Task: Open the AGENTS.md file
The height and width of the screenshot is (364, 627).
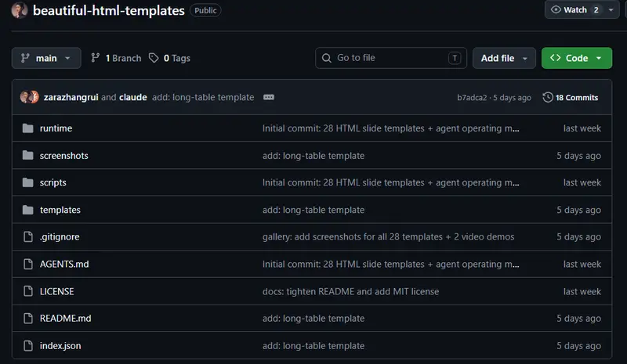Action: coord(64,264)
